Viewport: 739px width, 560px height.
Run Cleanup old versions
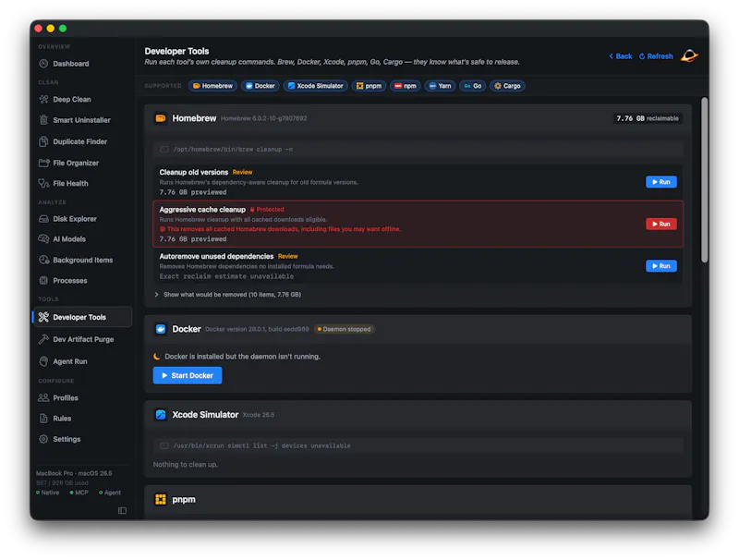click(660, 182)
